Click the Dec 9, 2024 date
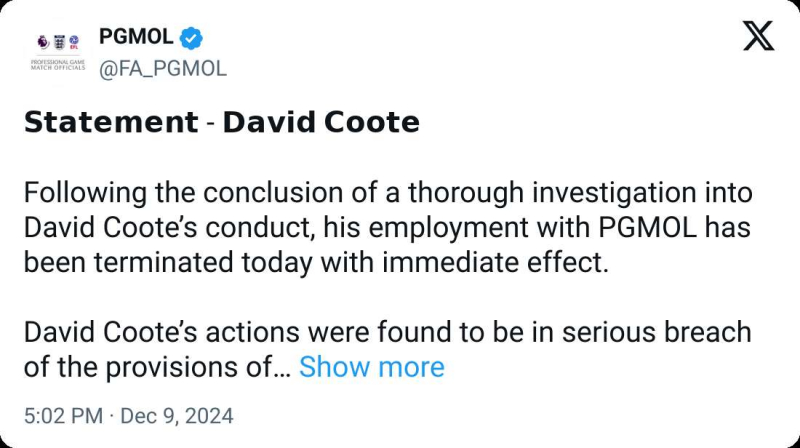 [x=176, y=415]
